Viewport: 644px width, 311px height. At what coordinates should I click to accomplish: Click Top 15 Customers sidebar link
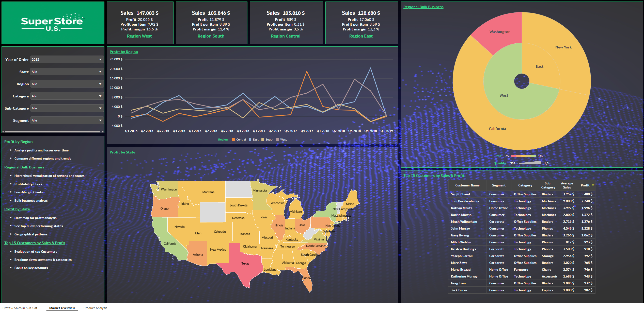coord(35,243)
